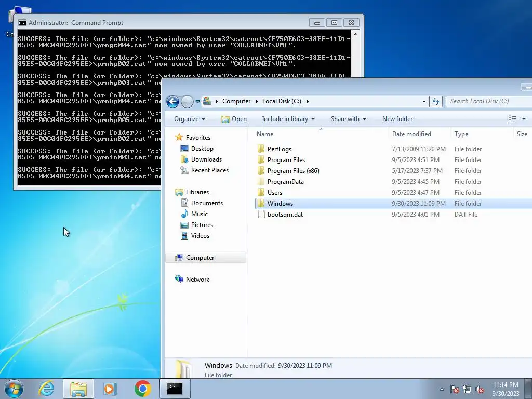Launch Google Chrome from the taskbar
The height and width of the screenshot is (399, 532).
pos(142,389)
